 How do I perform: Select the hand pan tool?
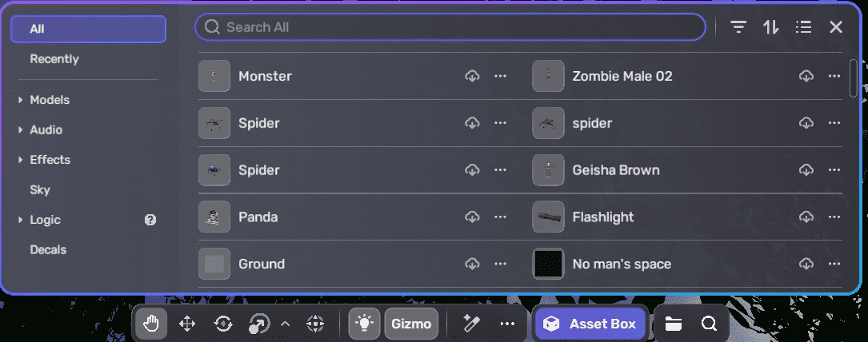coord(150,324)
